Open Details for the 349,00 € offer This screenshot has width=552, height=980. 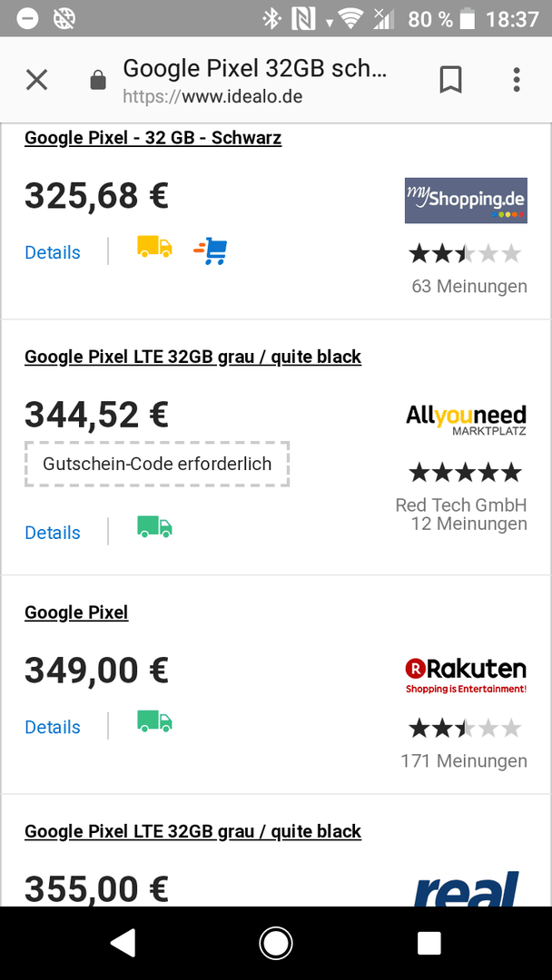53,727
